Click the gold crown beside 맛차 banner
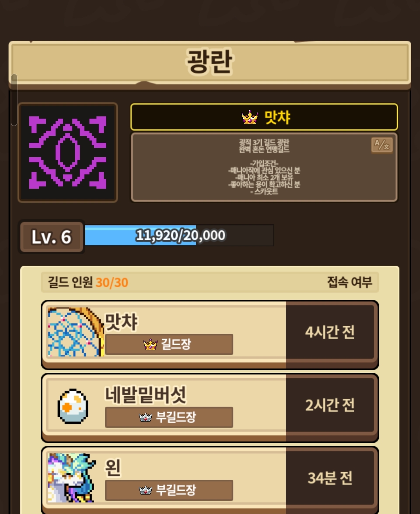The width and height of the screenshot is (420, 514). click(250, 117)
